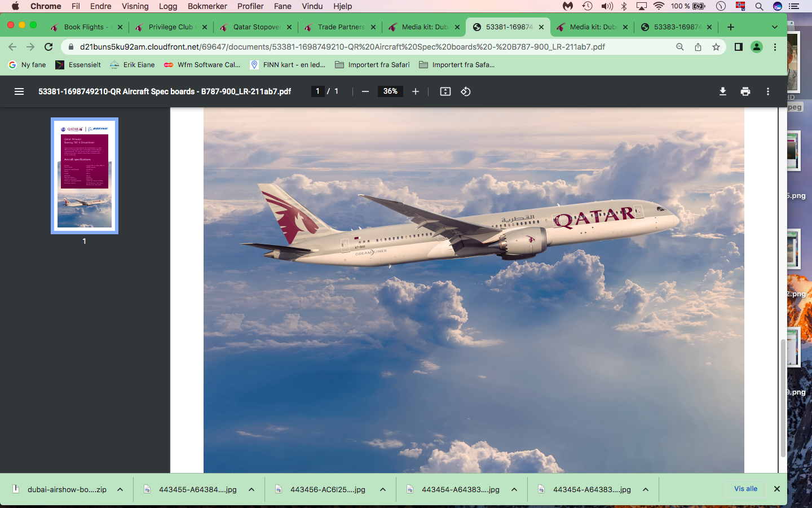Open the Apple menu
812x508 pixels.
[x=15, y=6]
